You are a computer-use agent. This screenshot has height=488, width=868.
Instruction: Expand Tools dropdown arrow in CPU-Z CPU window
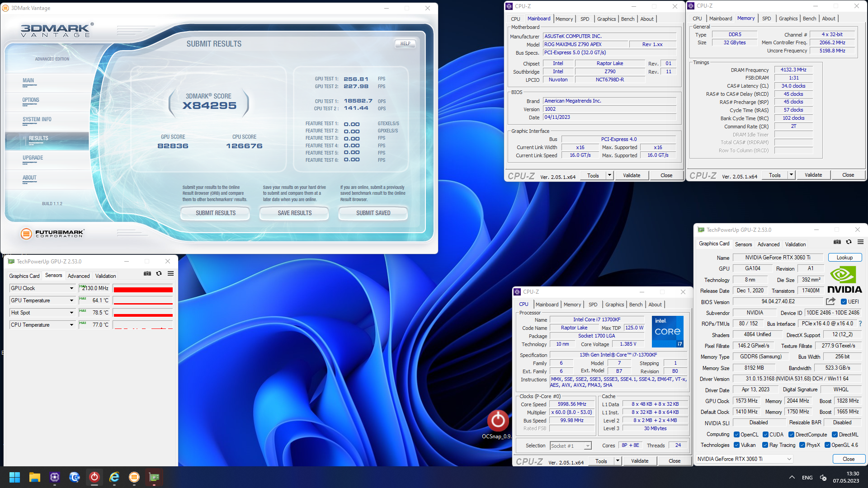click(x=618, y=461)
